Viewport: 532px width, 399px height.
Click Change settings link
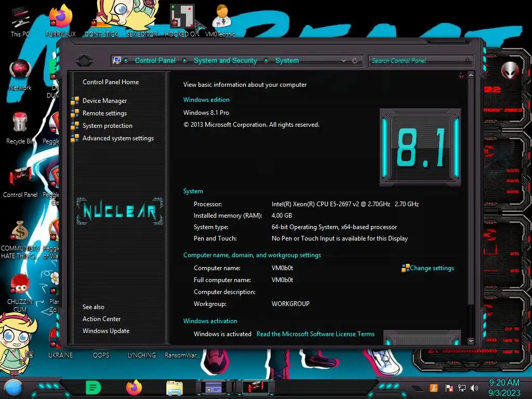point(432,268)
